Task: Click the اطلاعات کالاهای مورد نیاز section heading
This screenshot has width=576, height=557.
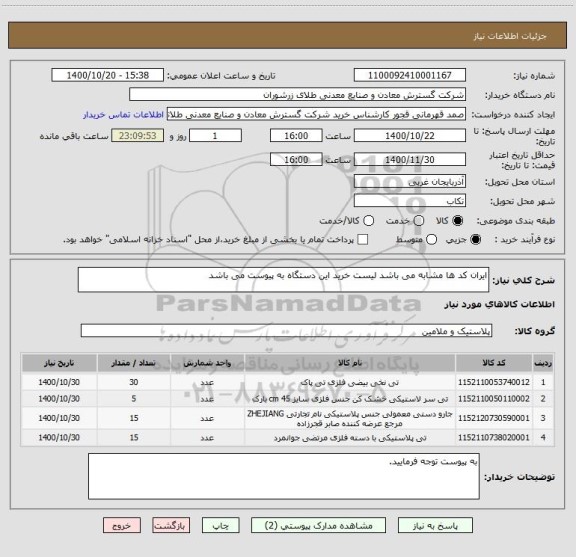Action: (x=500, y=304)
